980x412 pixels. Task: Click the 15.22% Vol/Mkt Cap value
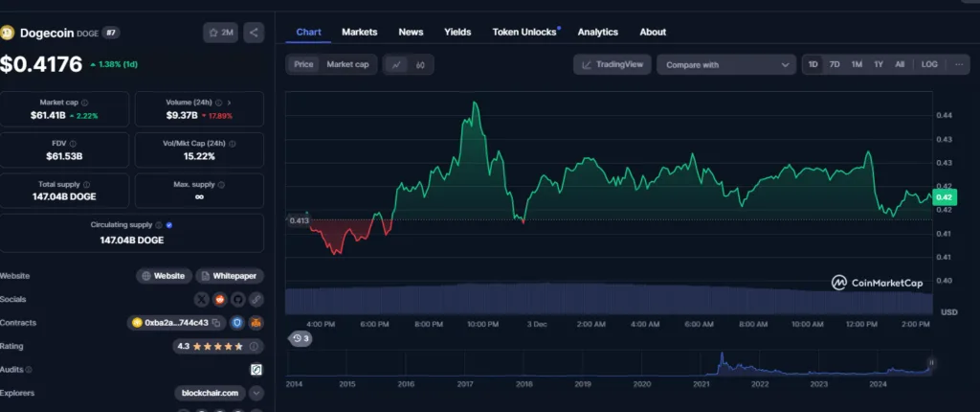point(199,156)
